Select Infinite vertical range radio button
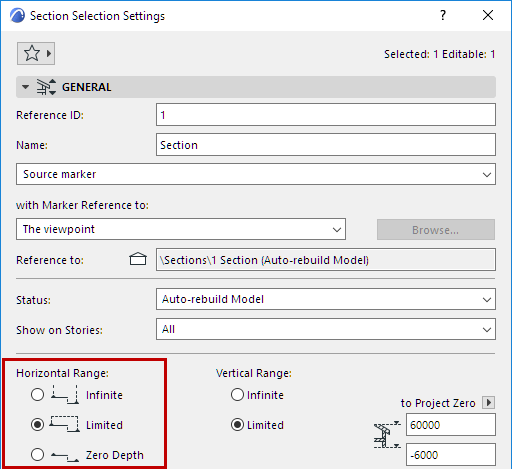The width and height of the screenshot is (512, 469). [237, 395]
